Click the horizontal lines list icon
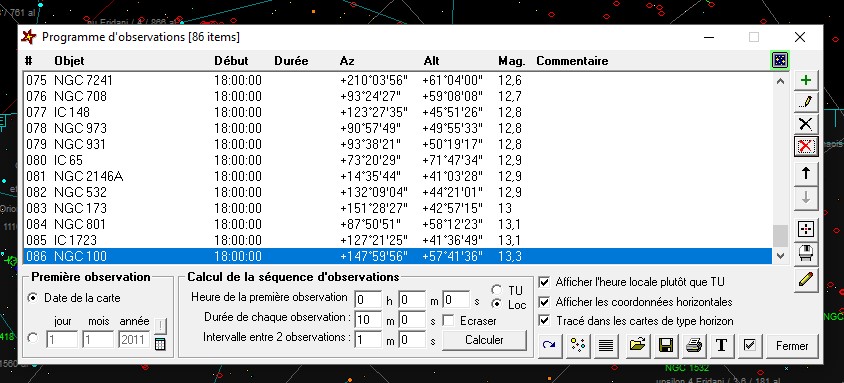Screen dimensions: 844x383 (x=607, y=346)
